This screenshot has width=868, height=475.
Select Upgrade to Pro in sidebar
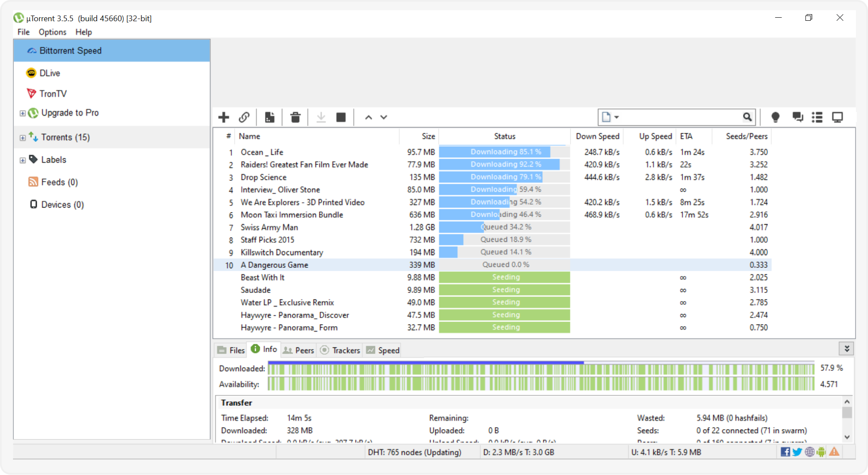tap(70, 112)
